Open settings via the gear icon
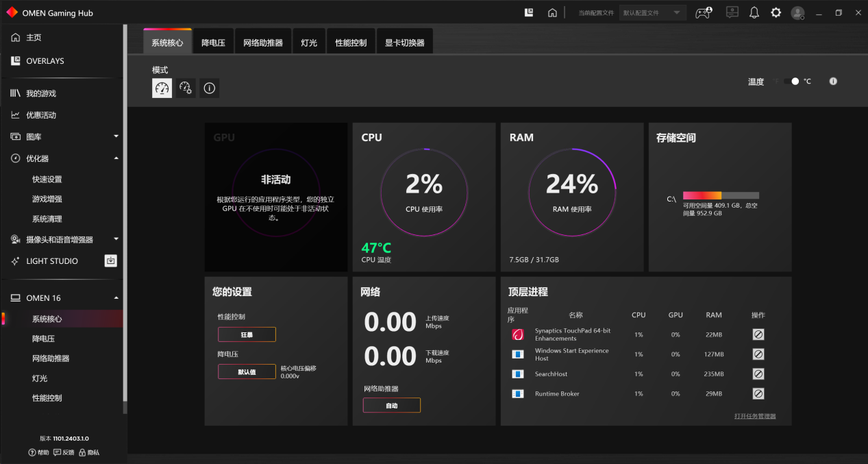The width and height of the screenshot is (868, 464). 776,12
